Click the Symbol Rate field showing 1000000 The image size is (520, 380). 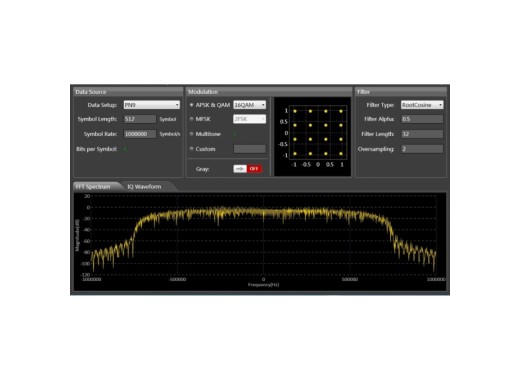point(140,134)
